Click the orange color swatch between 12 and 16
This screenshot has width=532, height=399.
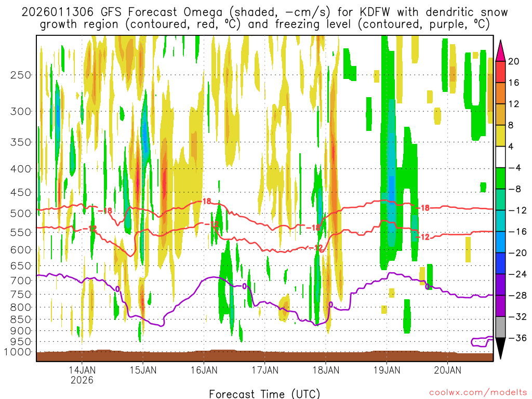(x=500, y=94)
